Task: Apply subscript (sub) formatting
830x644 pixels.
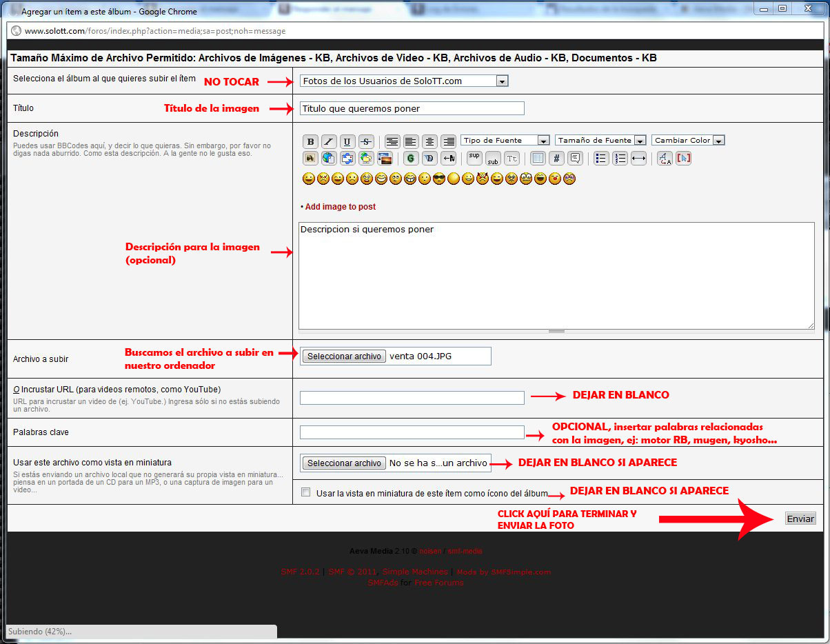Action: pyautogui.click(x=493, y=158)
